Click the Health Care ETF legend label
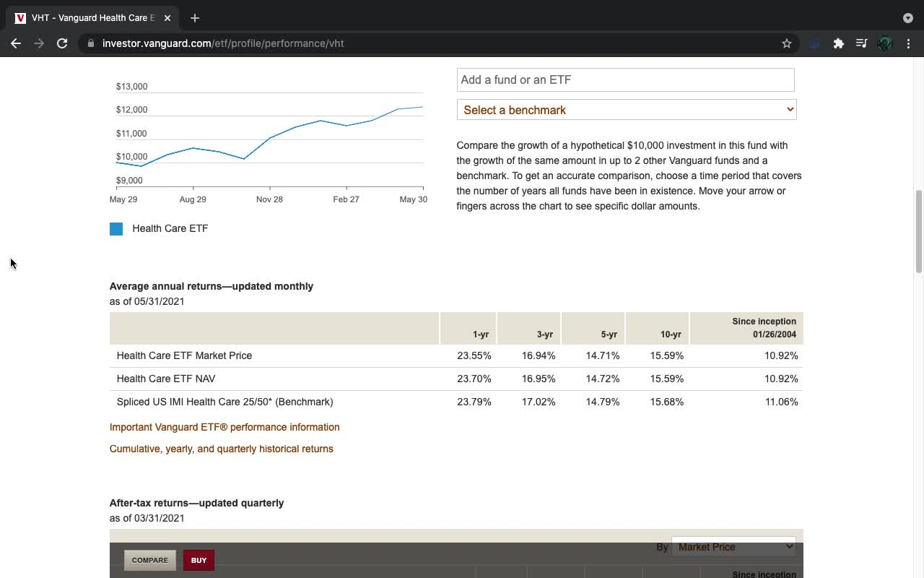This screenshot has width=924, height=578. coord(170,228)
